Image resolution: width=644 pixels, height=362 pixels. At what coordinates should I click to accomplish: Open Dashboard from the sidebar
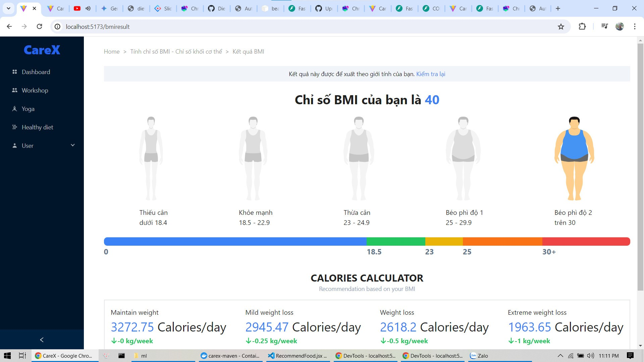pos(36,72)
